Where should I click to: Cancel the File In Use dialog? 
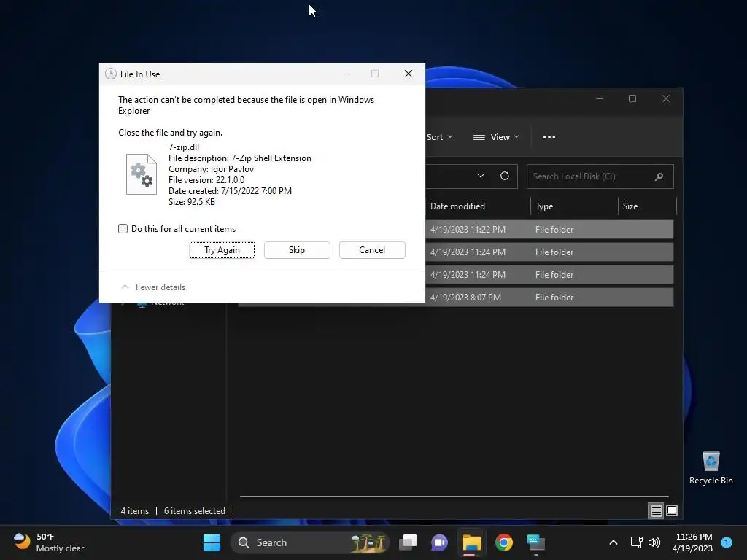tap(372, 250)
